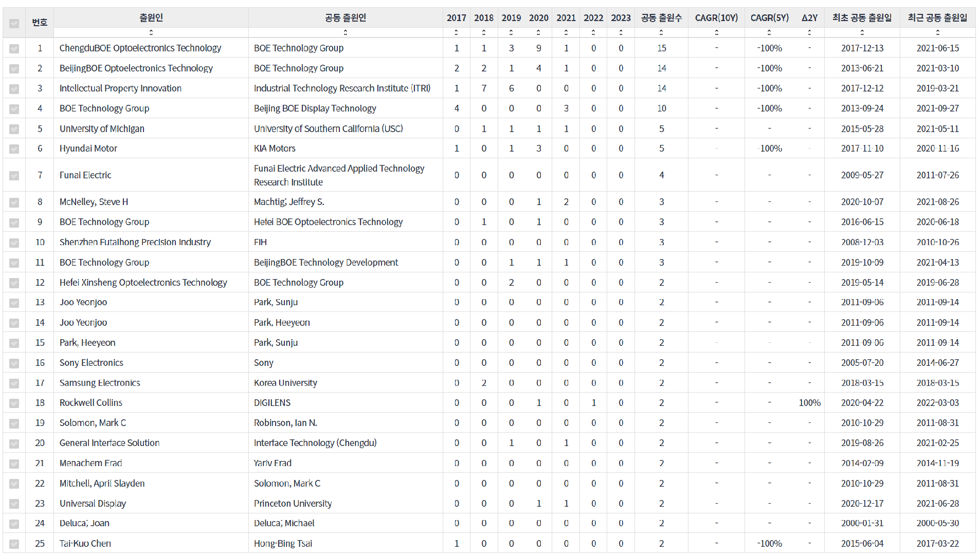
Task: Toggle checkbox for row 16 Sony Electronics
Action: tap(14, 363)
